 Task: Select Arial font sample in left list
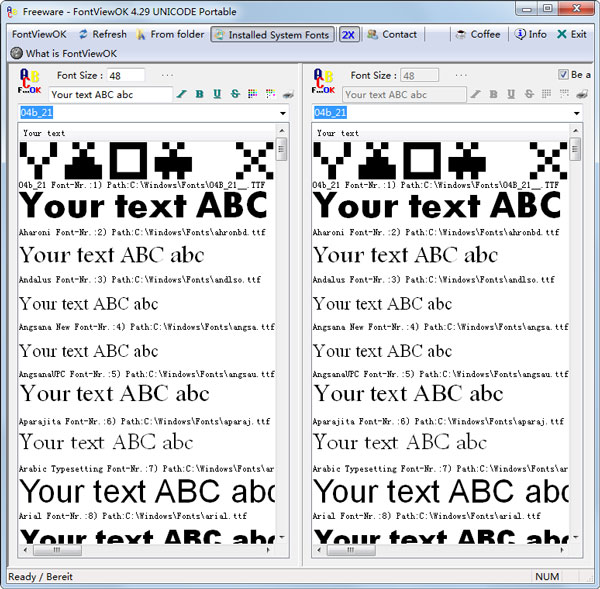click(x=147, y=491)
